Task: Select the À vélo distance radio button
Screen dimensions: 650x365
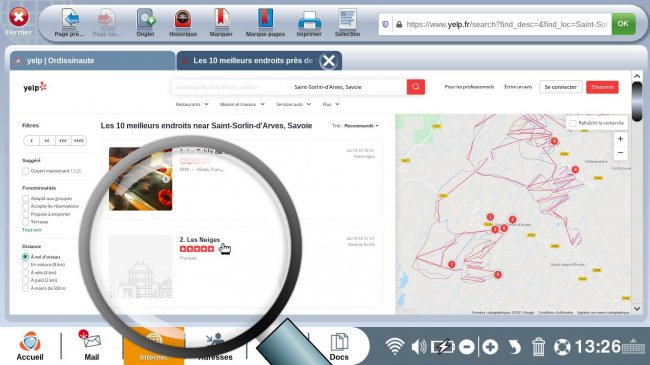Action: pyautogui.click(x=25, y=273)
